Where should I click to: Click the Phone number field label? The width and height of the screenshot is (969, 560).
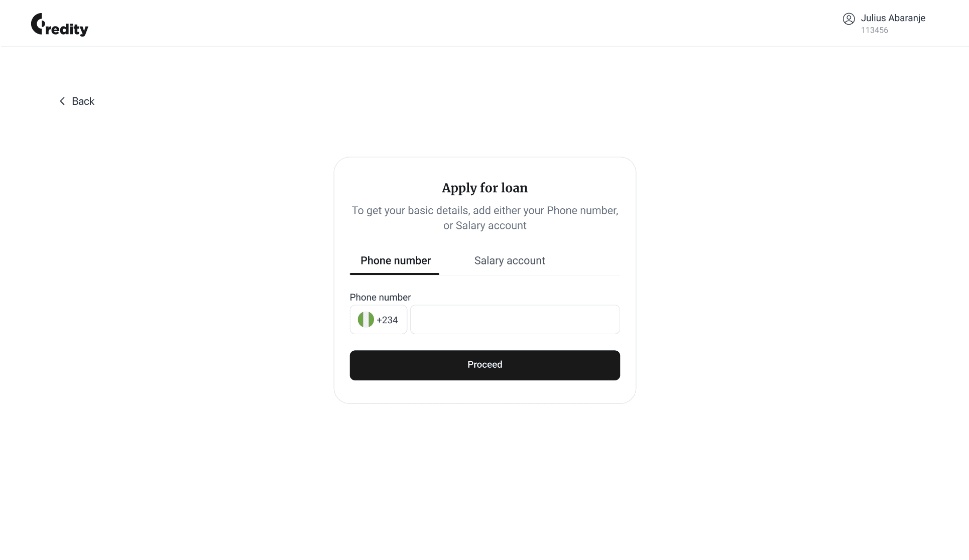pyautogui.click(x=380, y=297)
